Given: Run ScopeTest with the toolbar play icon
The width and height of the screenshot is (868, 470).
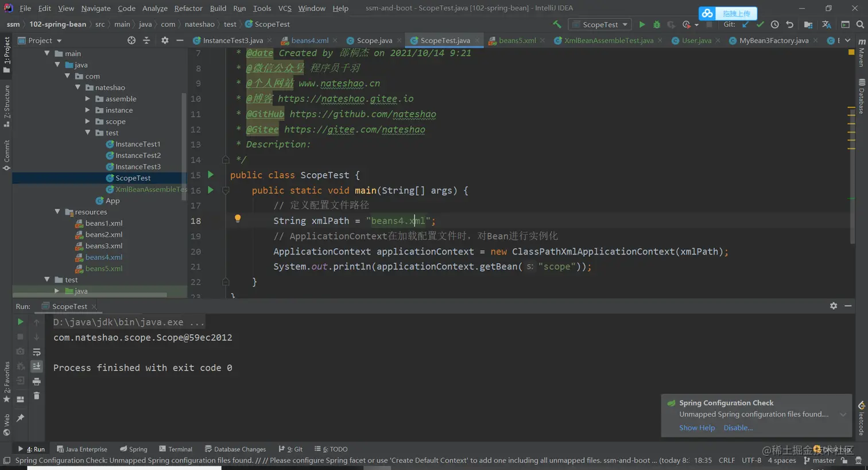Looking at the screenshot, I should [x=642, y=24].
